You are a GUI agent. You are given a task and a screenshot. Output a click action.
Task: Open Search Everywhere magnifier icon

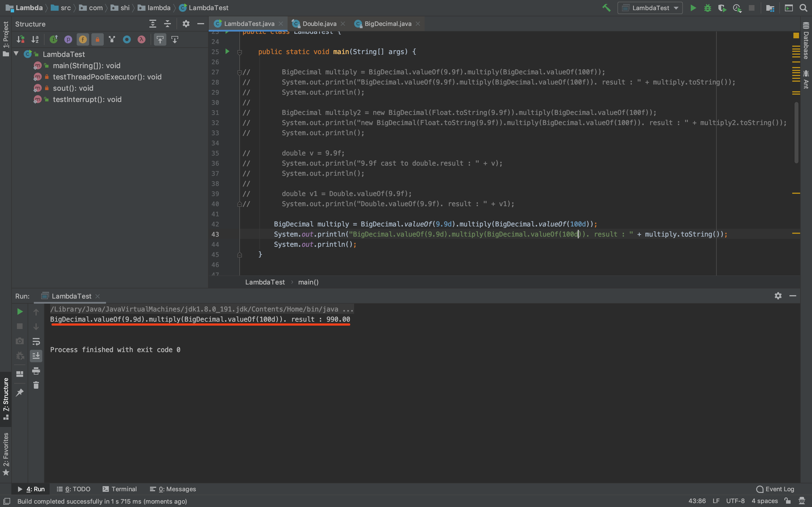[803, 8]
